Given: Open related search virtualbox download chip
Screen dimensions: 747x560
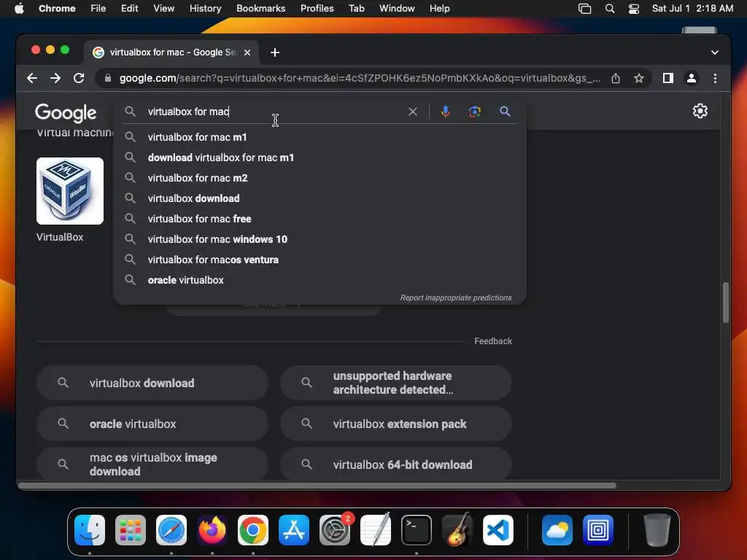Looking at the screenshot, I should pyautogui.click(x=152, y=383).
